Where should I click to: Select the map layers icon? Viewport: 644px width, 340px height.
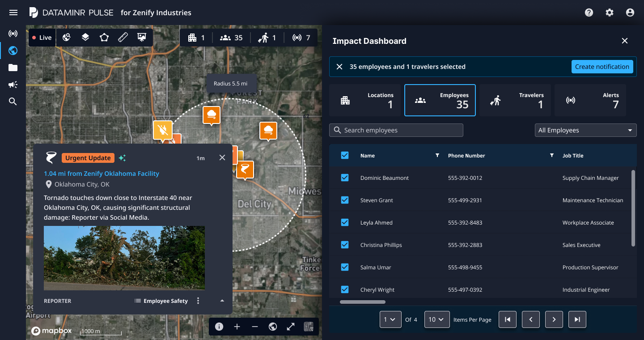coord(85,38)
